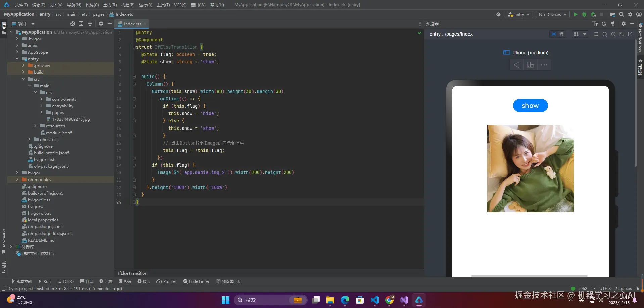The image size is (644, 308).
Task: Reset preview to 1:1 scale
Action: click(x=630, y=34)
